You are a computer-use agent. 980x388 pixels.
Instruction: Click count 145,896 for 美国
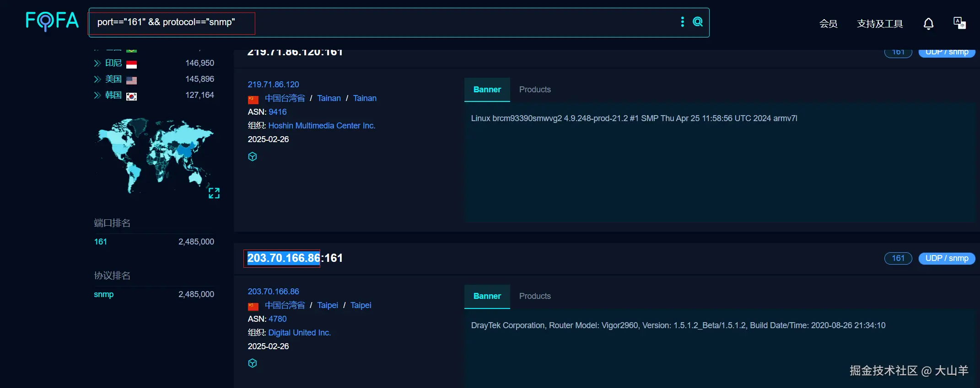pyautogui.click(x=199, y=79)
